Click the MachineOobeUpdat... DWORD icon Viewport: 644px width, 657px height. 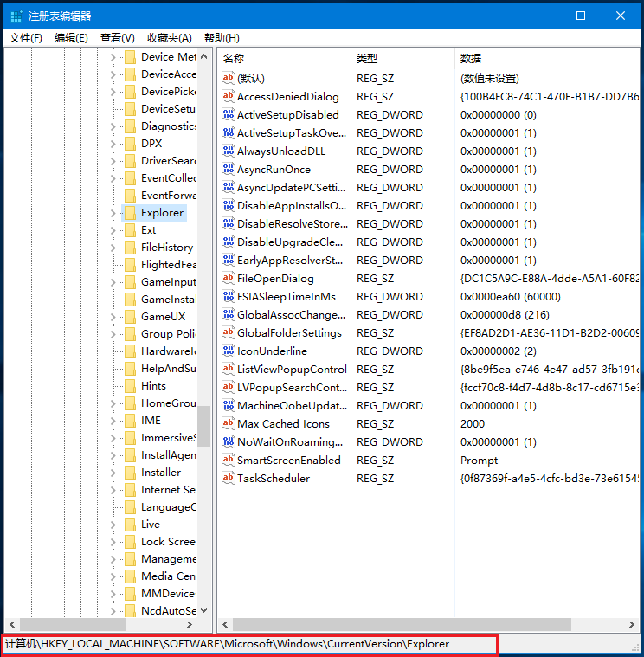click(x=229, y=405)
